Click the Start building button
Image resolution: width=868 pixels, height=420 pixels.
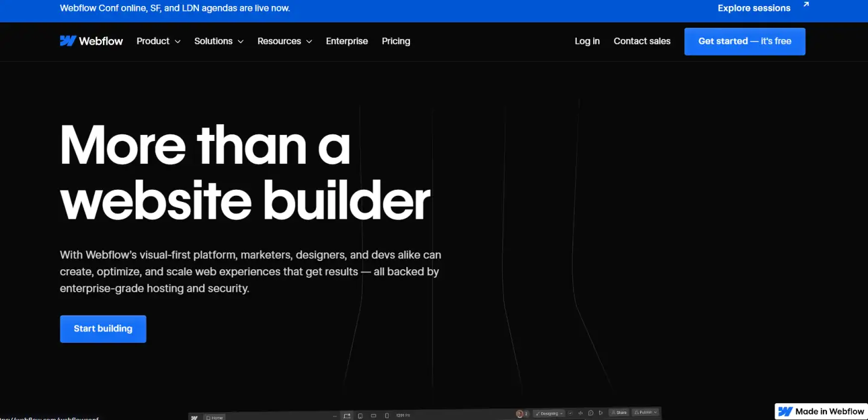pyautogui.click(x=103, y=329)
